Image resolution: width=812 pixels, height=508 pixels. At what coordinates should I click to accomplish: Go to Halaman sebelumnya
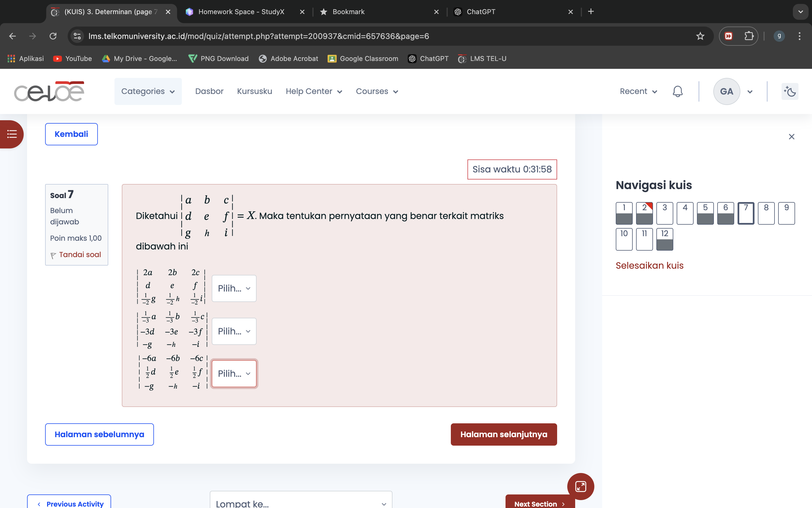click(x=99, y=434)
